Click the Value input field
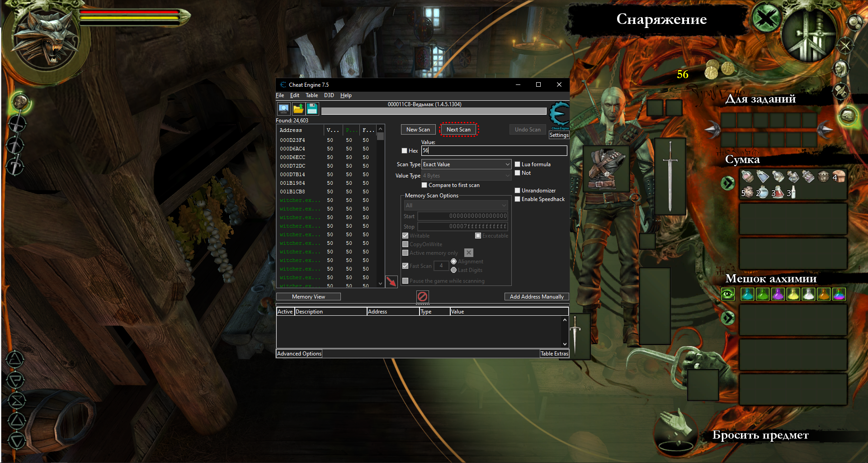This screenshot has height=463, width=868. [494, 151]
